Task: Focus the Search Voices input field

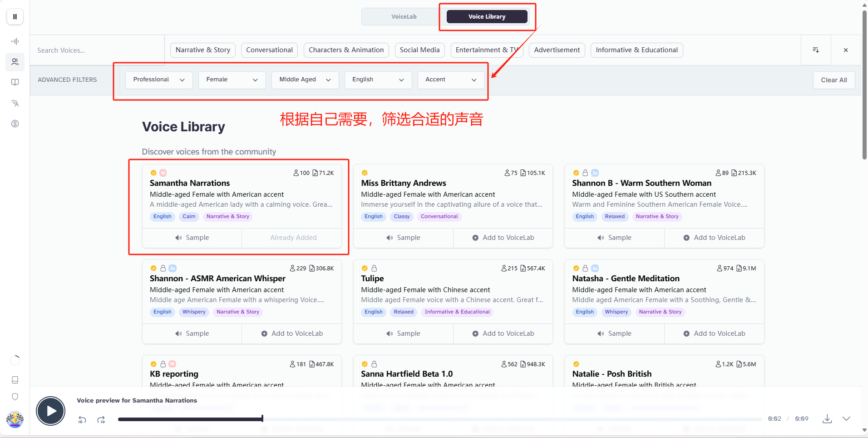Action: tap(97, 50)
